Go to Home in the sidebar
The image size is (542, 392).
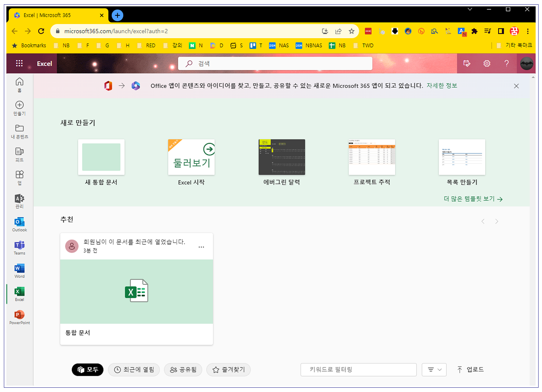point(20,85)
